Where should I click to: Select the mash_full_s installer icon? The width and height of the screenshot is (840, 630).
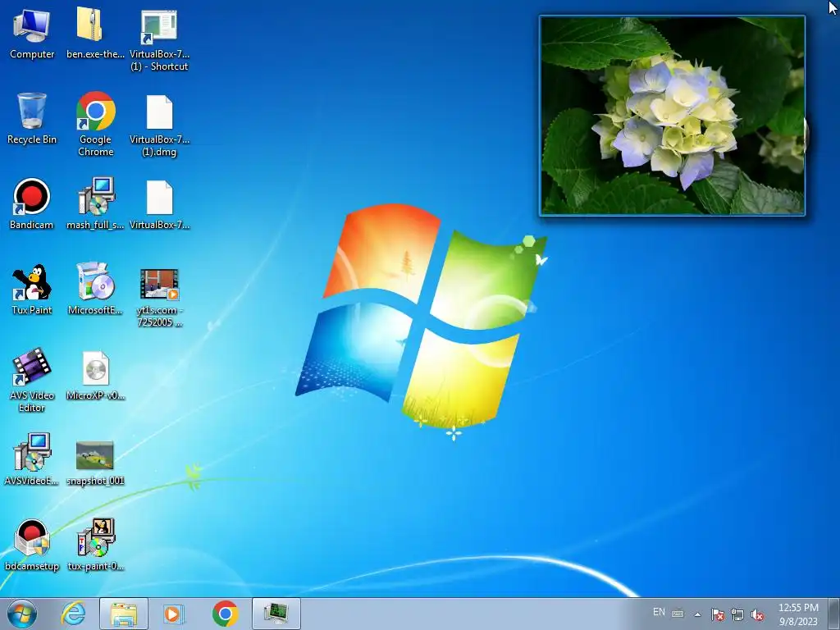95,204
